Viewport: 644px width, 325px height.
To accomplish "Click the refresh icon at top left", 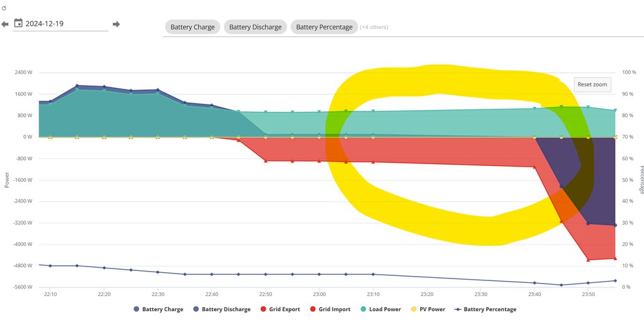I will tap(4, 8).
